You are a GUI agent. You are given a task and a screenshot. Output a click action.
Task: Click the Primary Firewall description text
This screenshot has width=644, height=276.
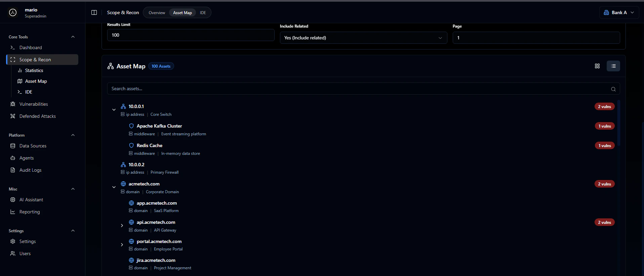(164, 172)
